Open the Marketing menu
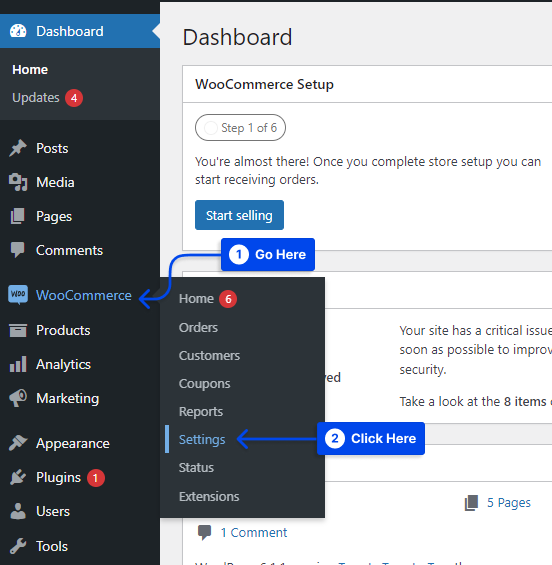 point(67,399)
